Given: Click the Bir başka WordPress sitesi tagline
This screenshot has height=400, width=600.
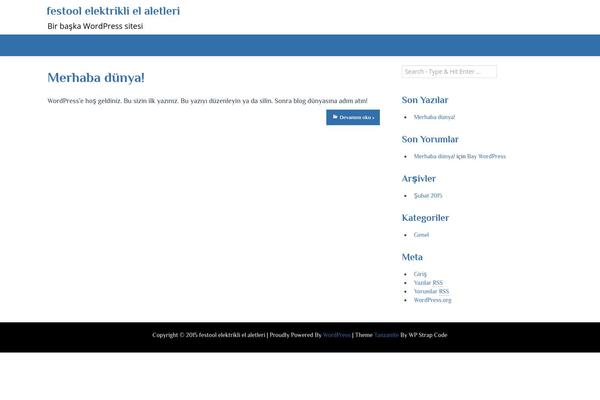Looking at the screenshot, I should pyautogui.click(x=95, y=26).
